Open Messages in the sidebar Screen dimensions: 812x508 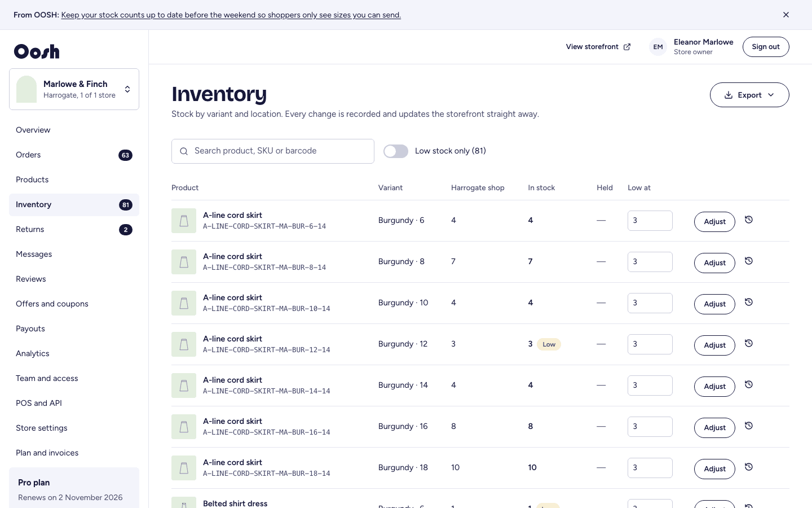[74, 254]
